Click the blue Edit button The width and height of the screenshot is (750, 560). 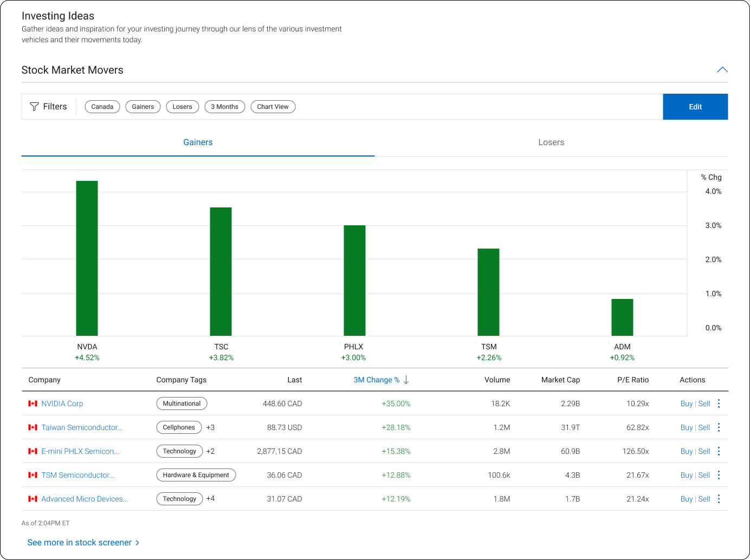(x=695, y=107)
